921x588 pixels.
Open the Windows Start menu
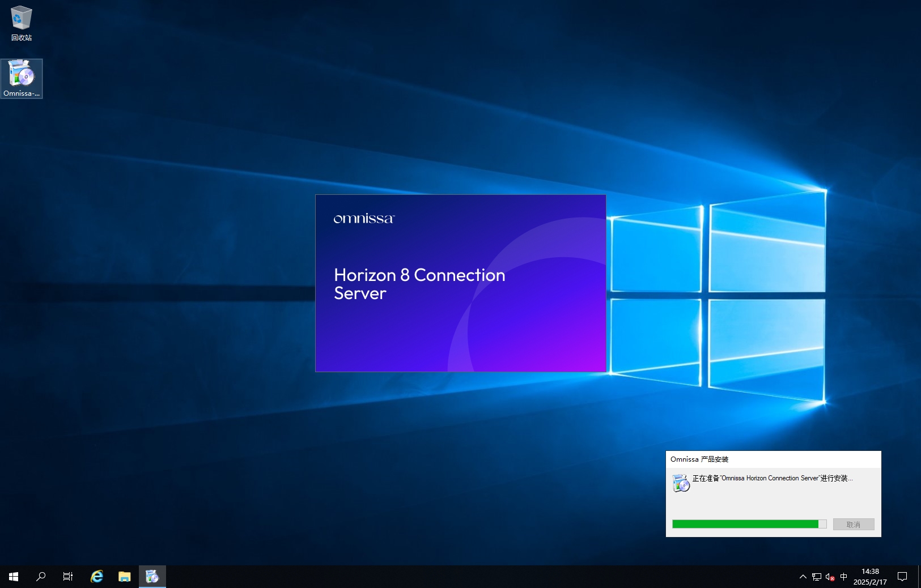click(x=14, y=577)
